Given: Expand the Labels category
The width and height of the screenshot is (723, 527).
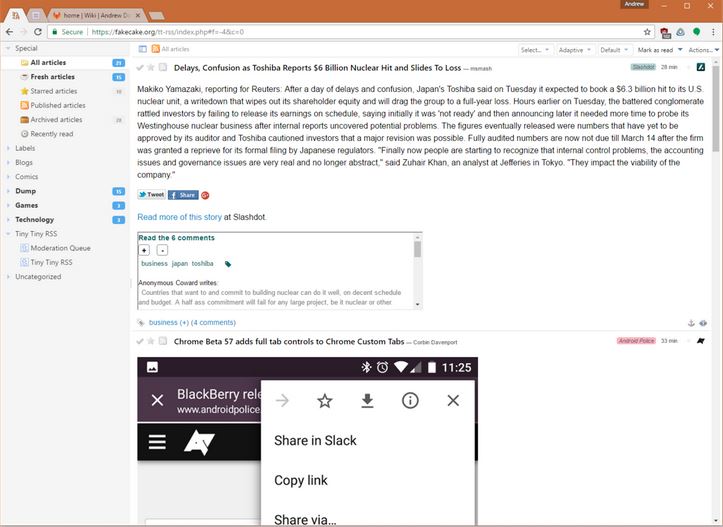Looking at the screenshot, I should point(8,148).
